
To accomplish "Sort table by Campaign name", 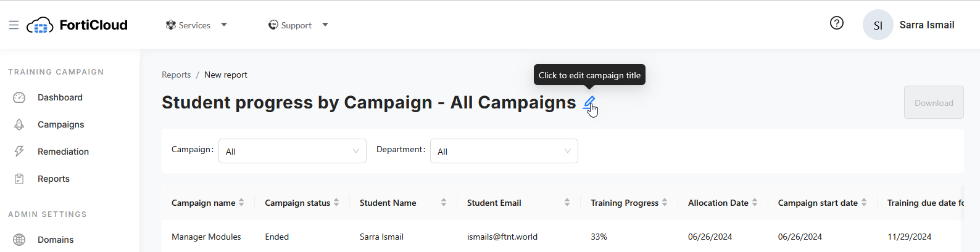I will pyautogui.click(x=241, y=203).
